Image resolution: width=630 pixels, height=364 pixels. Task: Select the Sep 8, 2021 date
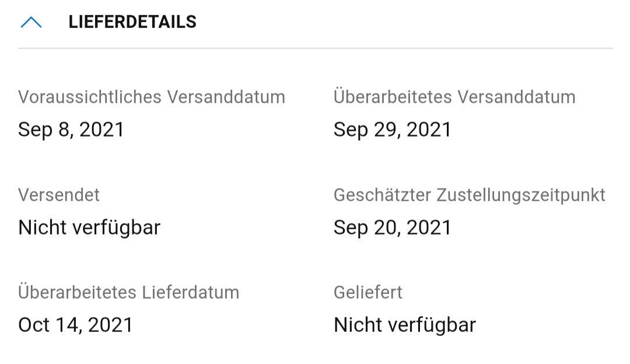tap(71, 129)
